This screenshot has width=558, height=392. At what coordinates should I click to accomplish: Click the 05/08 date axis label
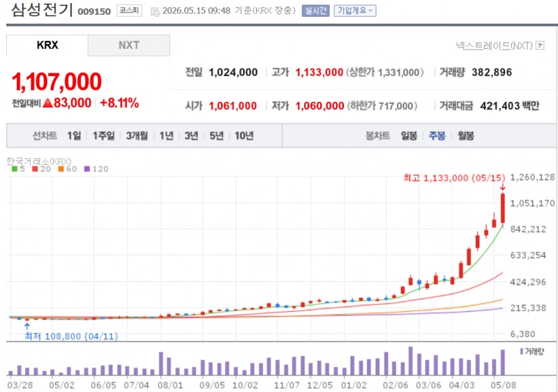(503, 385)
